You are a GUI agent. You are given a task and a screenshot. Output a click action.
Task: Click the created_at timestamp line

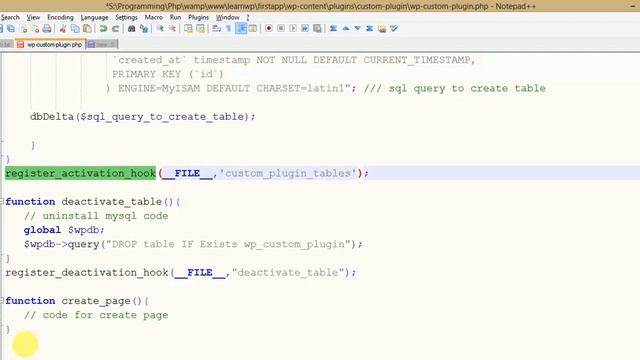[294, 60]
